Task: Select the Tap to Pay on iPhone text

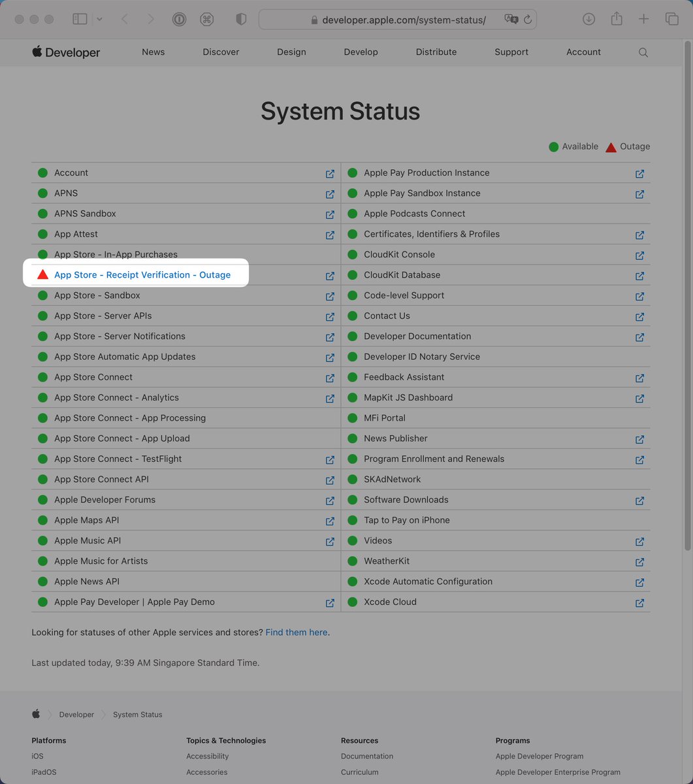Action: [x=407, y=520]
